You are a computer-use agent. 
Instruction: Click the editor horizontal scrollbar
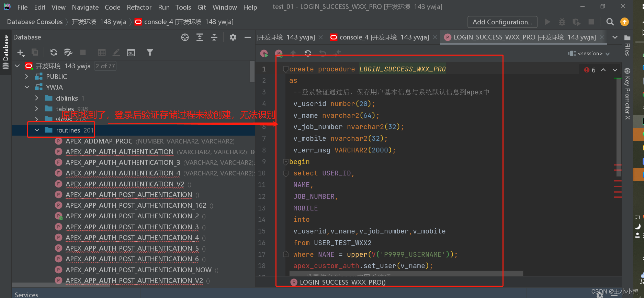pos(406,274)
